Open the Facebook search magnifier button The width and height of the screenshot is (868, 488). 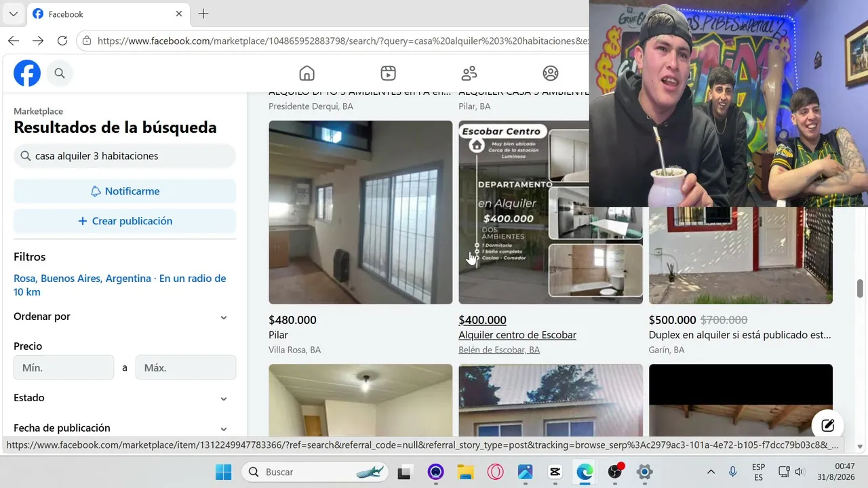click(x=60, y=73)
